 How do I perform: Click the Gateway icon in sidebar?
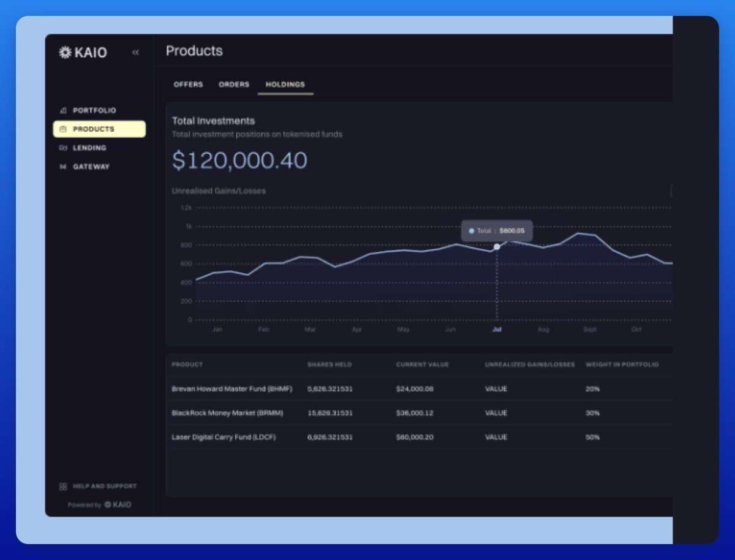point(62,167)
